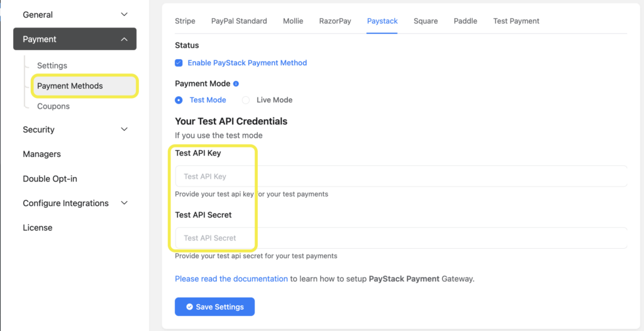Collapse the Payment section chevron
The width and height of the screenshot is (644, 331).
click(125, 40)
